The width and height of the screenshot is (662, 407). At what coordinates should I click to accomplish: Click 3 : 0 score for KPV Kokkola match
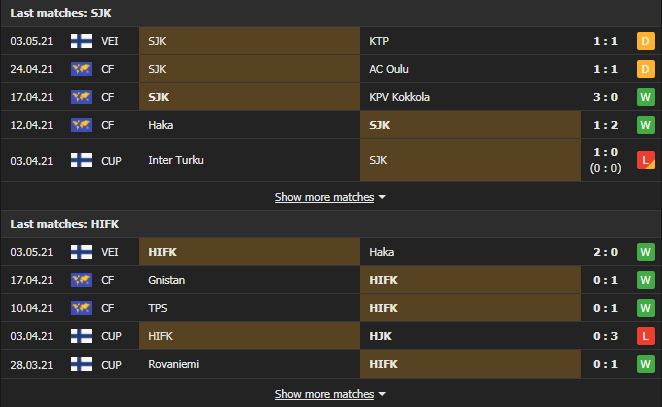[x=605, y=97]
